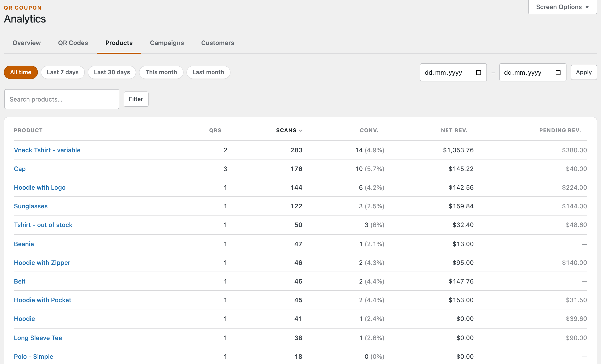Sort by the QRS column header

(215, 131)
